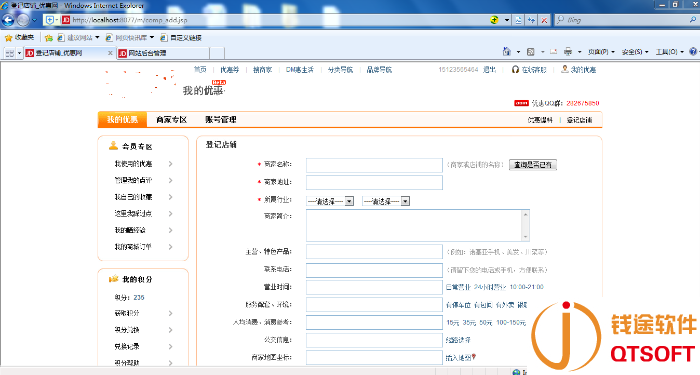Screen dimensions: 700x375
Task: Click the 优惠爆料 link on the tab bar
Action: click(x=540, y=120)
